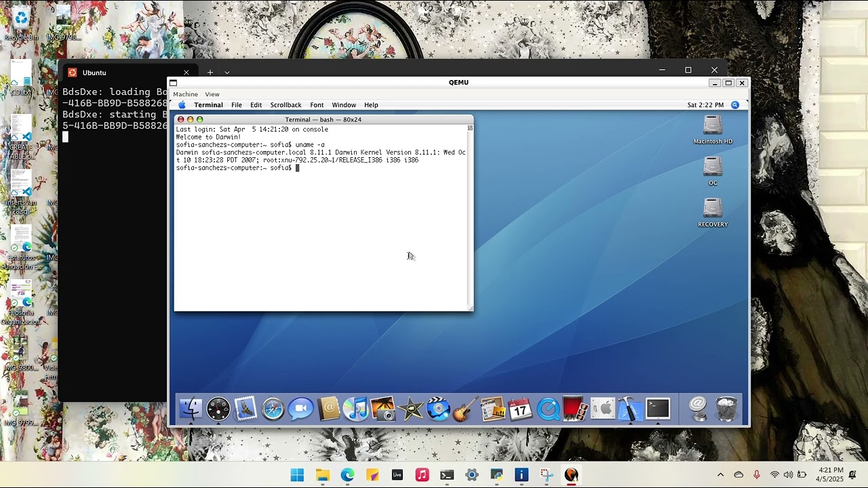Launch Microsoft Edge from taskbar
This screenshot has height=488, width=868.
[347, 475]
